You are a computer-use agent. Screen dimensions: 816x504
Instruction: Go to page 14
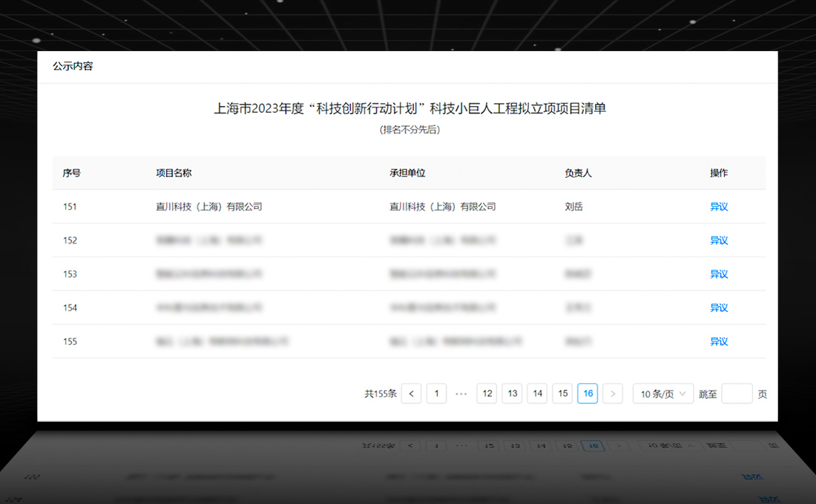[x=537, y=394]
